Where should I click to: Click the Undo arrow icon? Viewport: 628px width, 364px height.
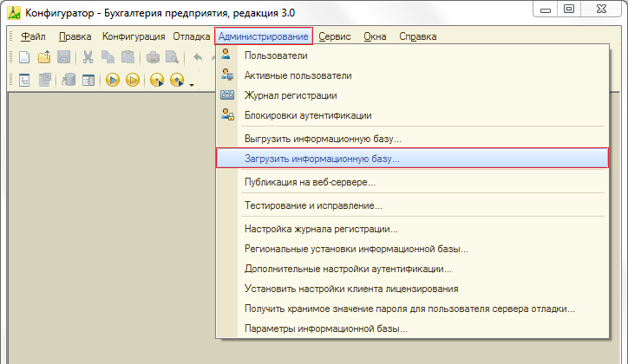(198, 57)
